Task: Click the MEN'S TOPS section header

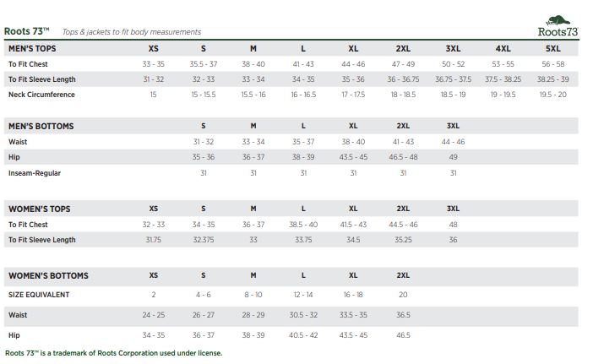Action: (x=32, y=48)
